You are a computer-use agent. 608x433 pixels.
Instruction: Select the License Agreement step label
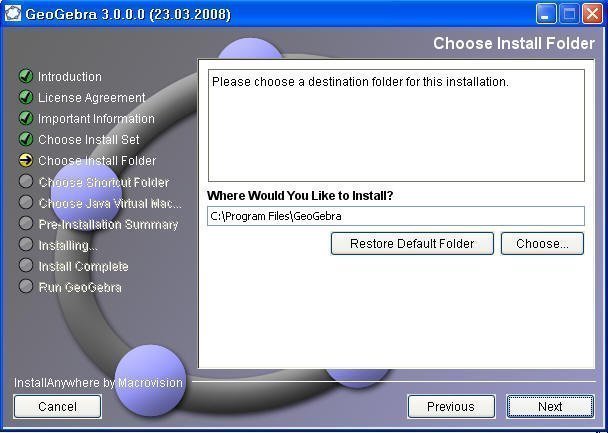92,98
